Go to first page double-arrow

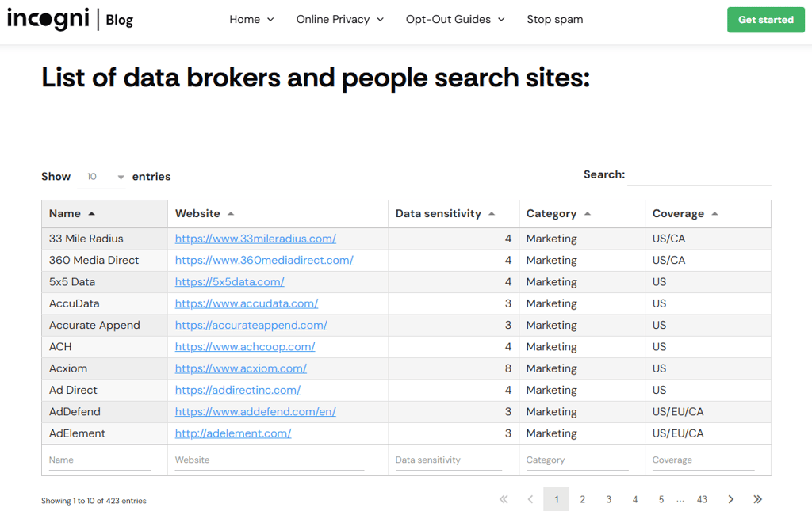pyautogui.click(x=504, y=499)
